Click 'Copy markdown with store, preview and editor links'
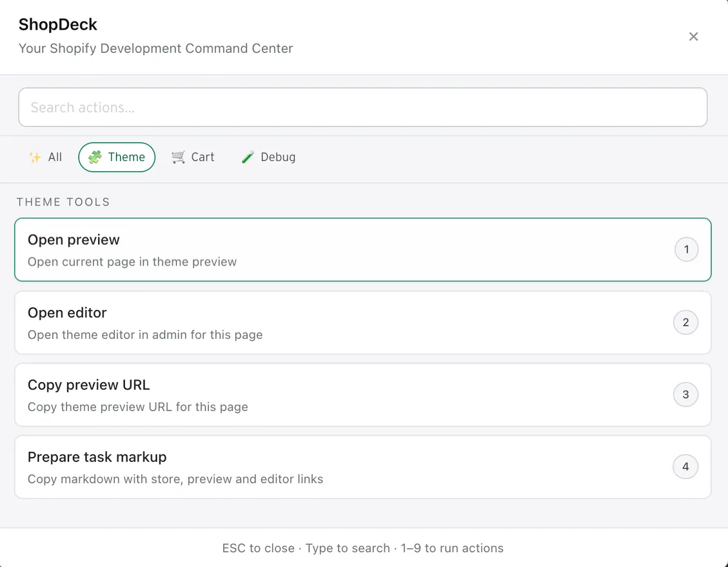The height and width of the screenshot is (567, 728). click(x=175, y=479)
